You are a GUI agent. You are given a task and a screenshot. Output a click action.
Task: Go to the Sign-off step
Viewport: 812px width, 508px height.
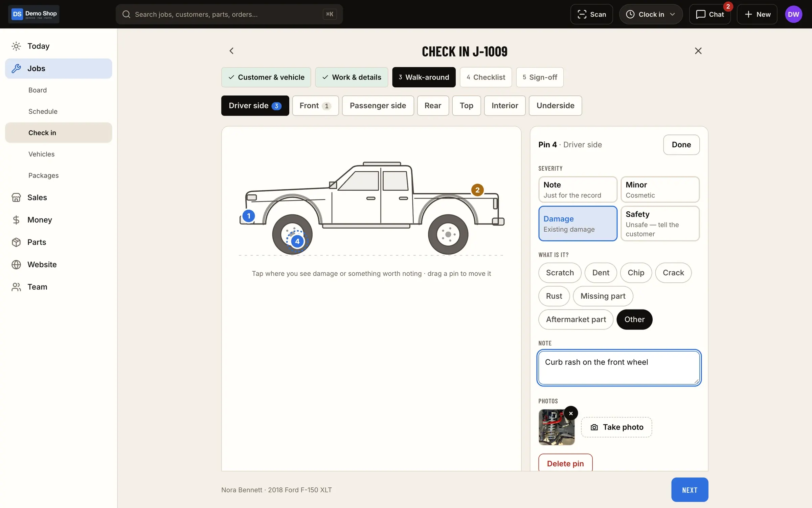(x=540, y=77)
